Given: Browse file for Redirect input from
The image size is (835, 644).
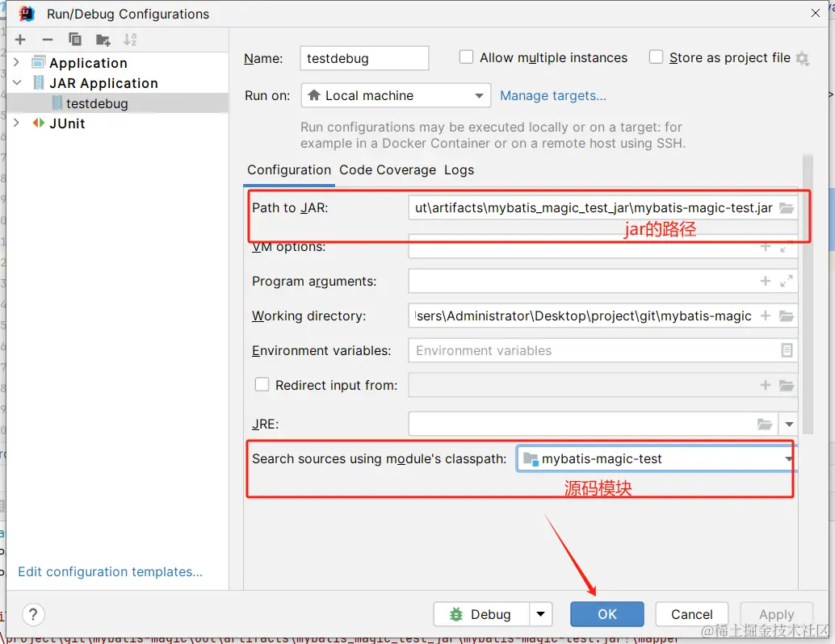Looking at the screenshot, I should (x=787, y=385).
